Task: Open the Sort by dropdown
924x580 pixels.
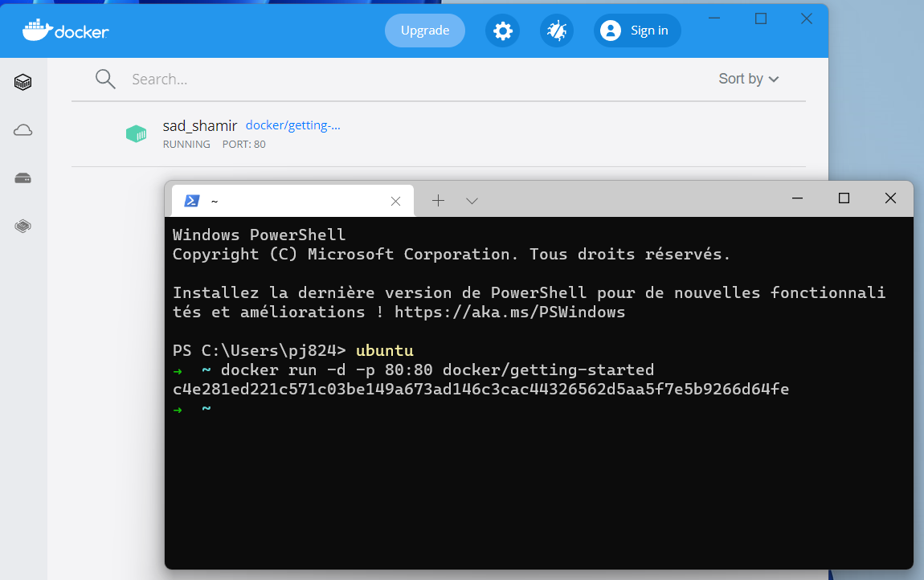Action: [x=747, y=79]
